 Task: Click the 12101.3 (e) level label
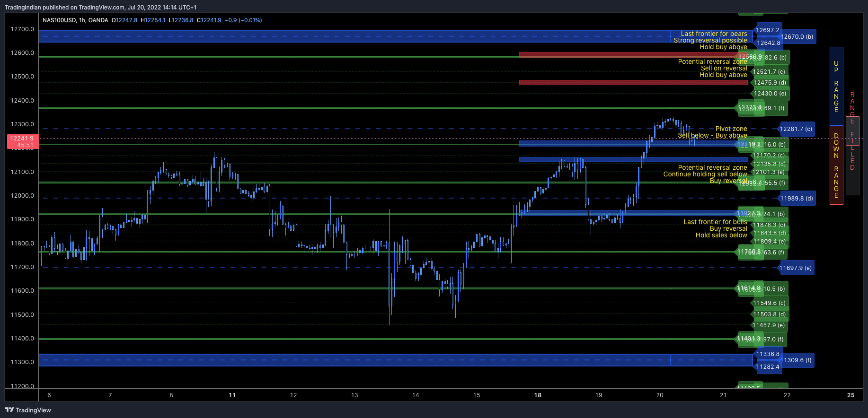[769, 172]
